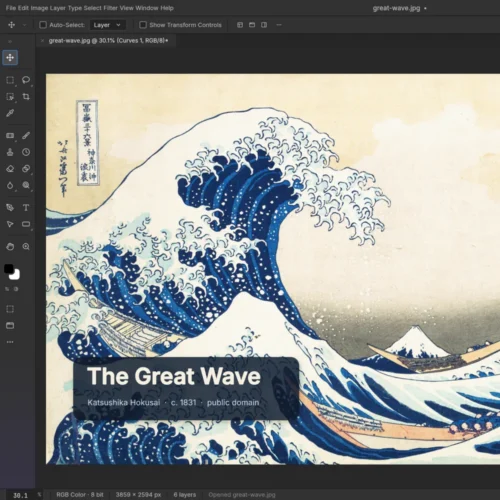Click 'Katsushika Hokusai' caption on canvas

[x=124, y=403]
